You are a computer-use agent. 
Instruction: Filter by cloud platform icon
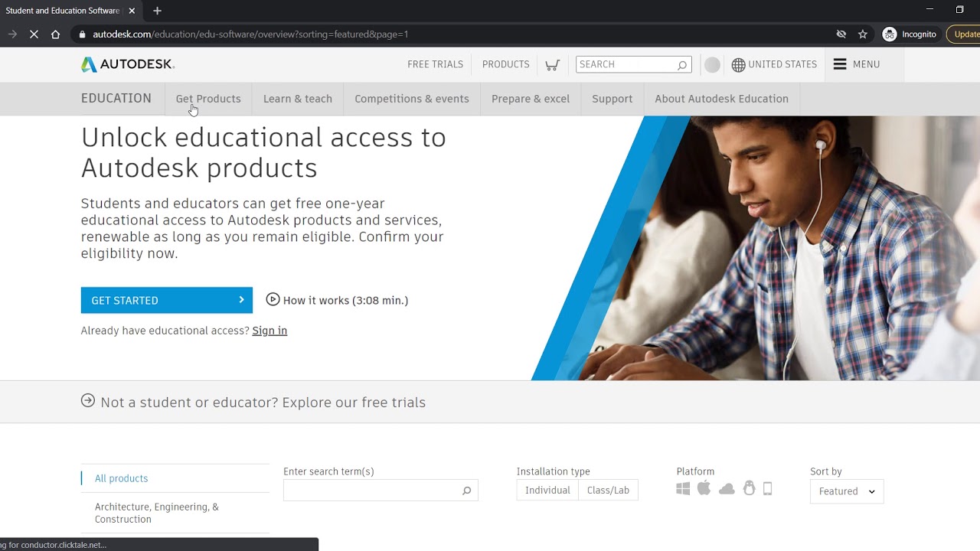(727, 489)
